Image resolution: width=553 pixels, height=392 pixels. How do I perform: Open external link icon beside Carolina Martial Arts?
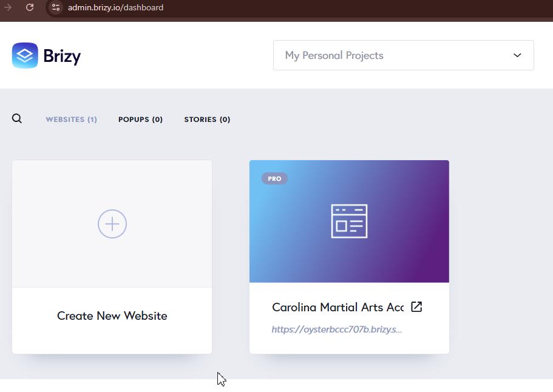[x=416, y=306]
